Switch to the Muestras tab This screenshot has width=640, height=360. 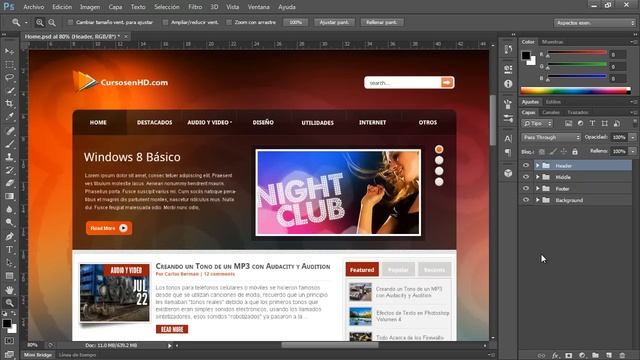(x=553, y=42)
